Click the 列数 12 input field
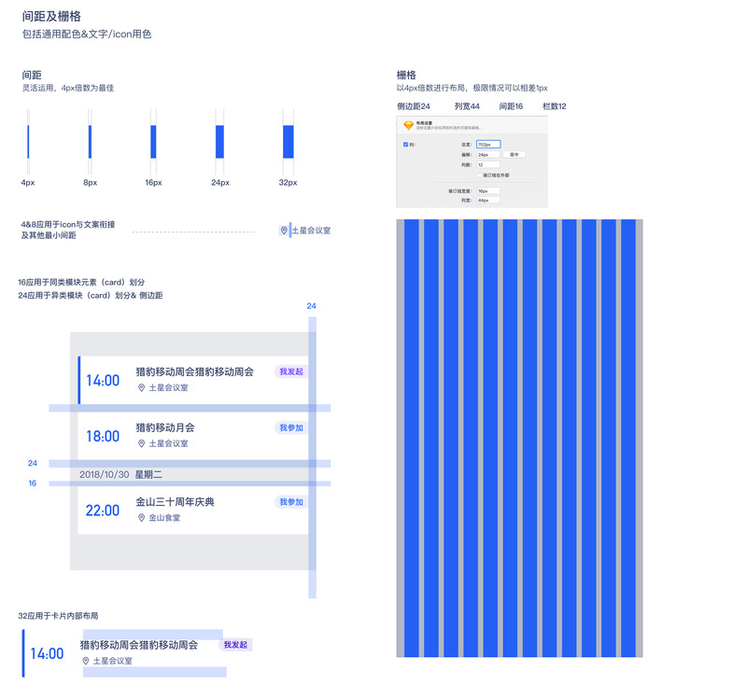This screenshot has height=700, width=747. (488, 165)
